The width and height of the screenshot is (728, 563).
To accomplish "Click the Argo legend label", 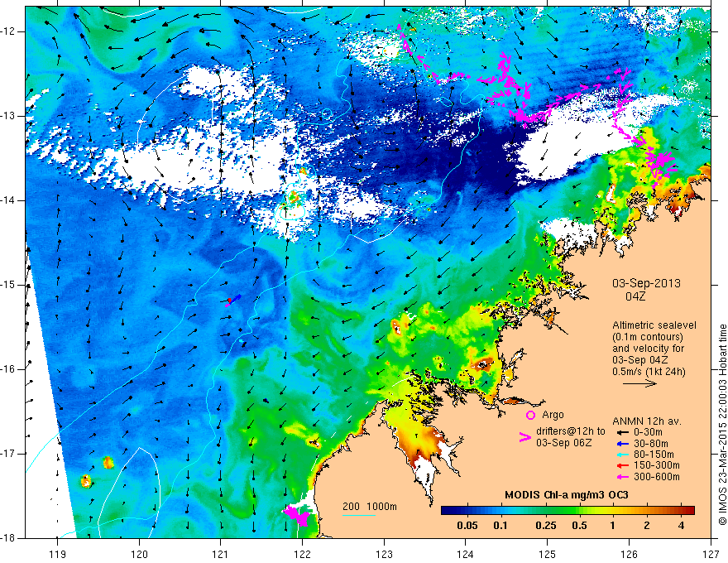I will pos(553,415).
